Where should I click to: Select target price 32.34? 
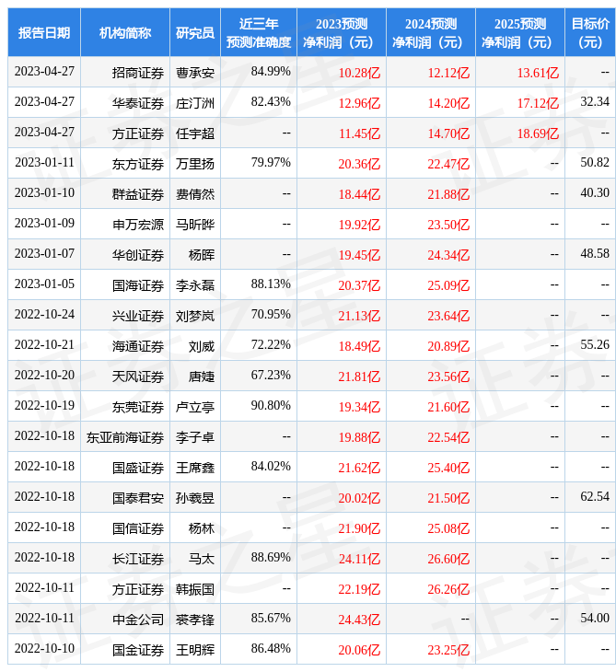pyautogui.click(x=595, y=101)
